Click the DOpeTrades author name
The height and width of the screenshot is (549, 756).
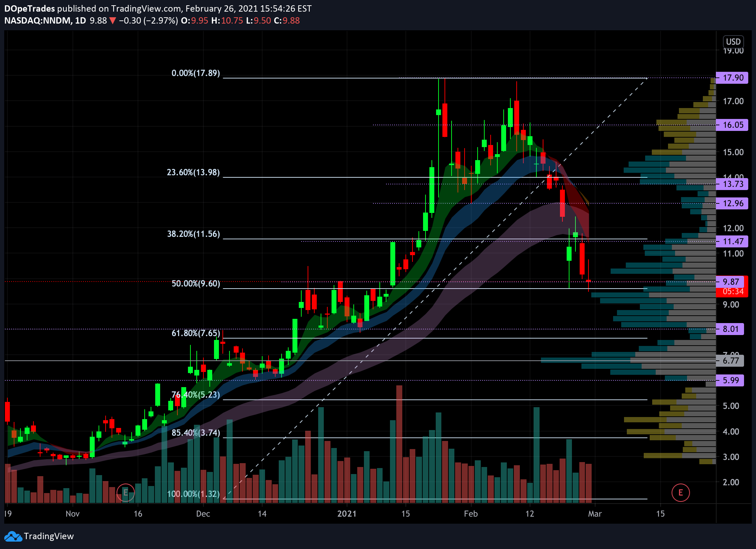[x=30, y=8]
